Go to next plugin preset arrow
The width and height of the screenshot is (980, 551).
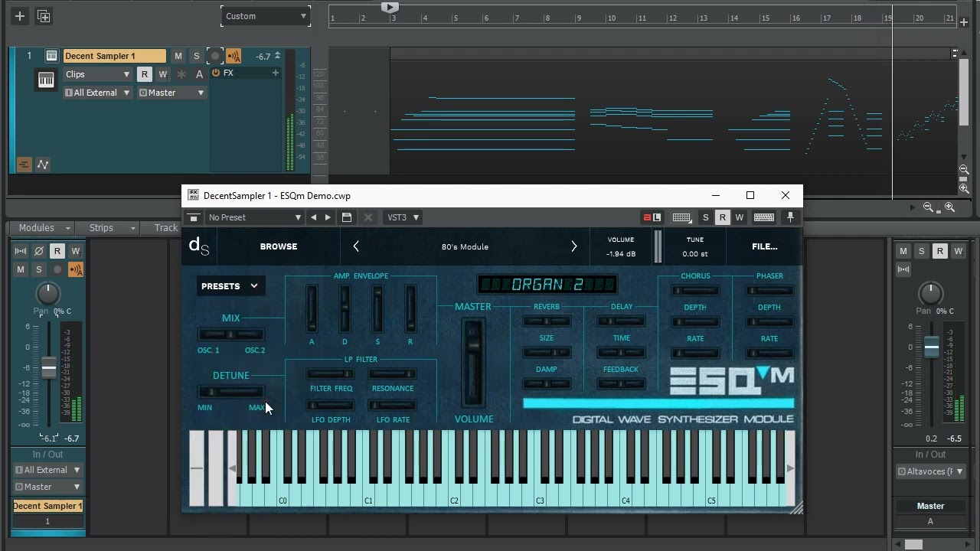328,217
